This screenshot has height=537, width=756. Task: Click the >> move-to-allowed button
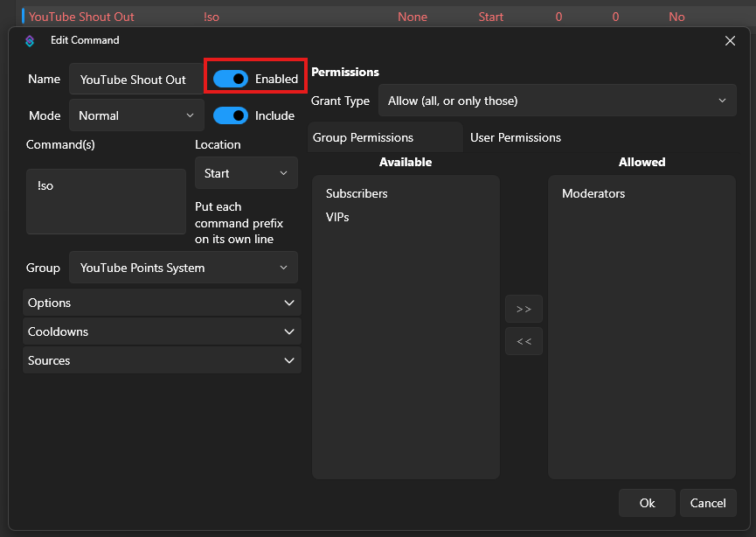point(524,309)
